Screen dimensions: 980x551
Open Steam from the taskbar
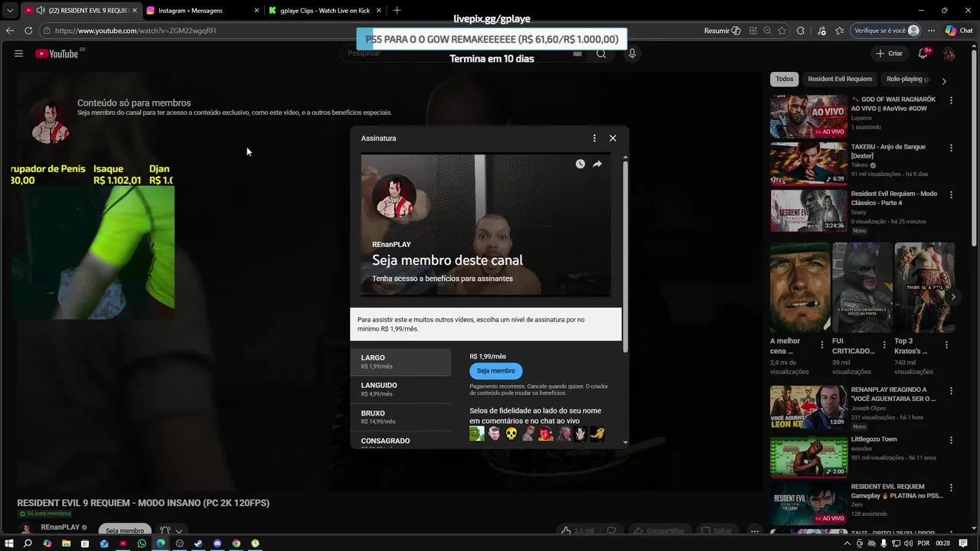coord(199,543)
